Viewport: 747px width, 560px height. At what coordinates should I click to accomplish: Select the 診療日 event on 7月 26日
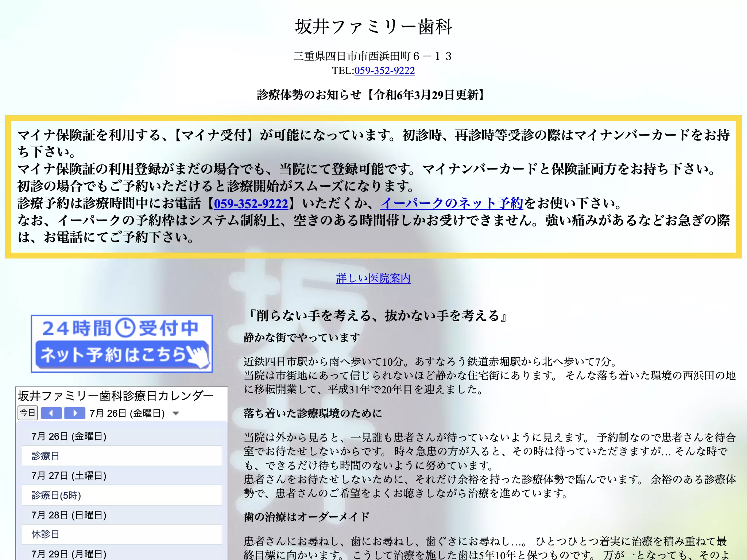(122, 456)
